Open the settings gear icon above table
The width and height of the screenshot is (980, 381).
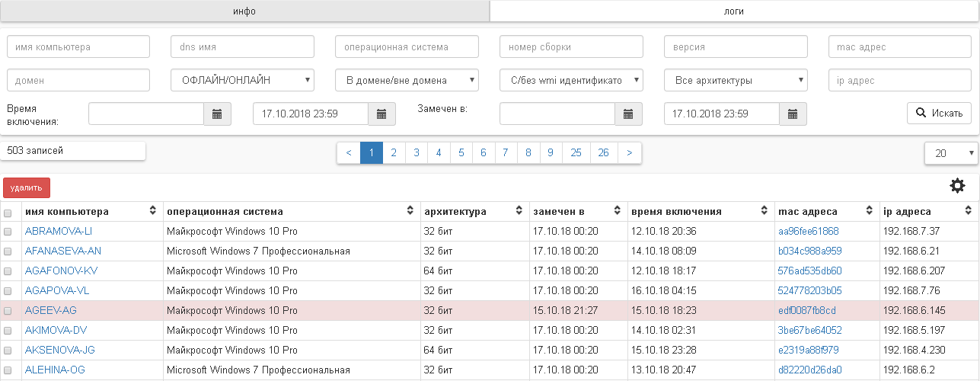point(957,185)
